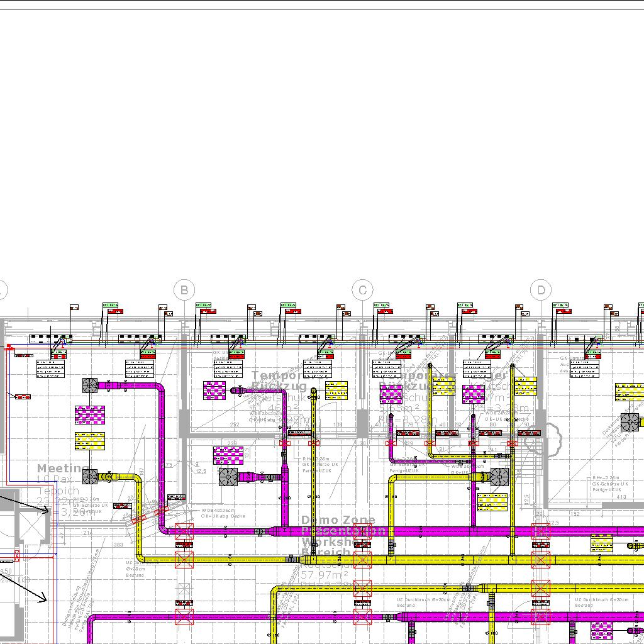Screen dimensions: 644x644
Task: Click the 383 dimension text
Action: (118, 545)
